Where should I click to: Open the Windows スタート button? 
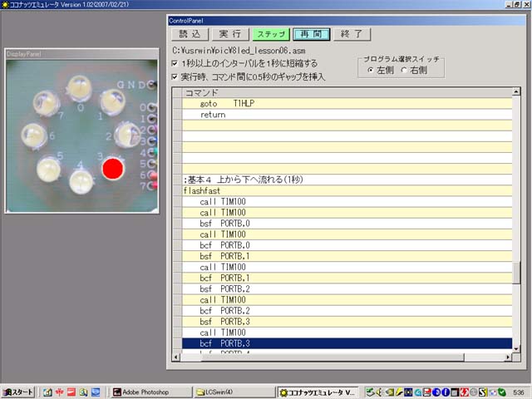click(x=18, y=392)
